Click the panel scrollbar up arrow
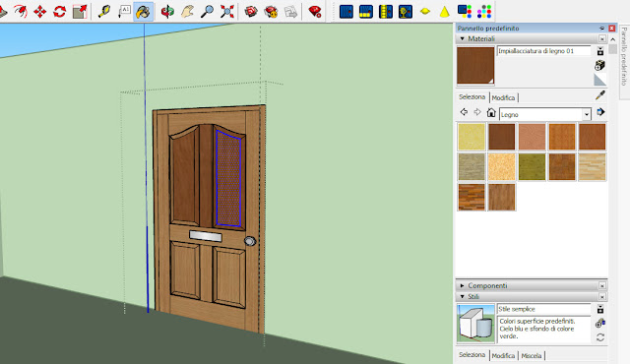 [612, 39]
